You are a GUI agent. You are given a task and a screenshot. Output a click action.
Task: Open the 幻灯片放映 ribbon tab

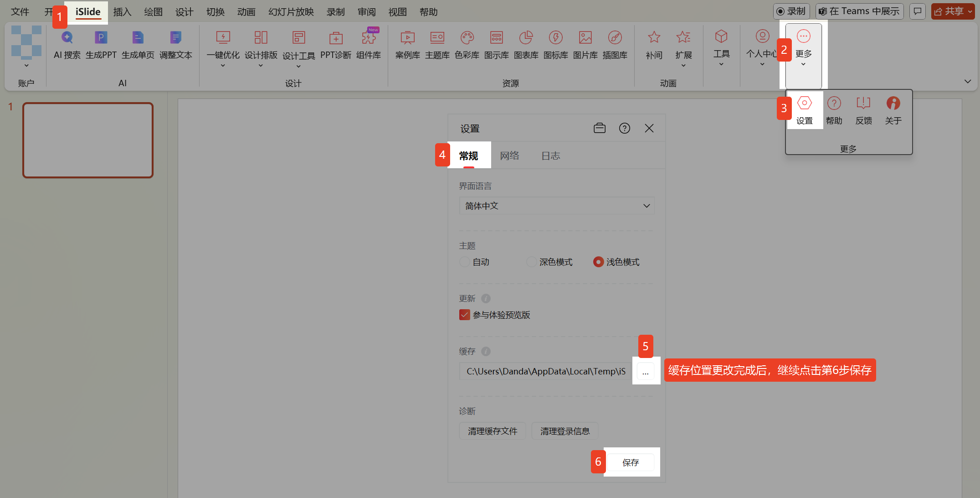coord(291,12)
